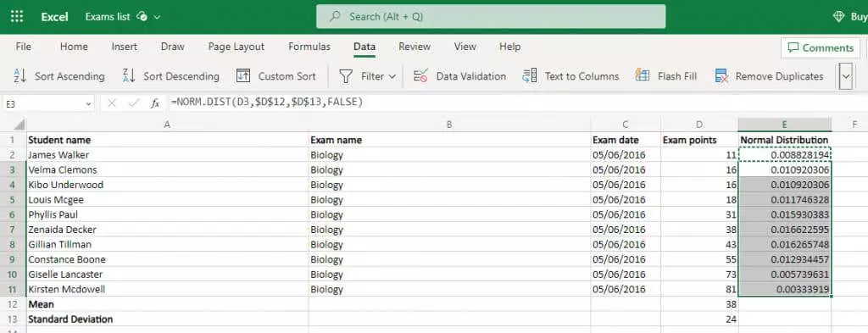Click the Normal Distribution header cell
868x333 pixels.
click(784, 140)
